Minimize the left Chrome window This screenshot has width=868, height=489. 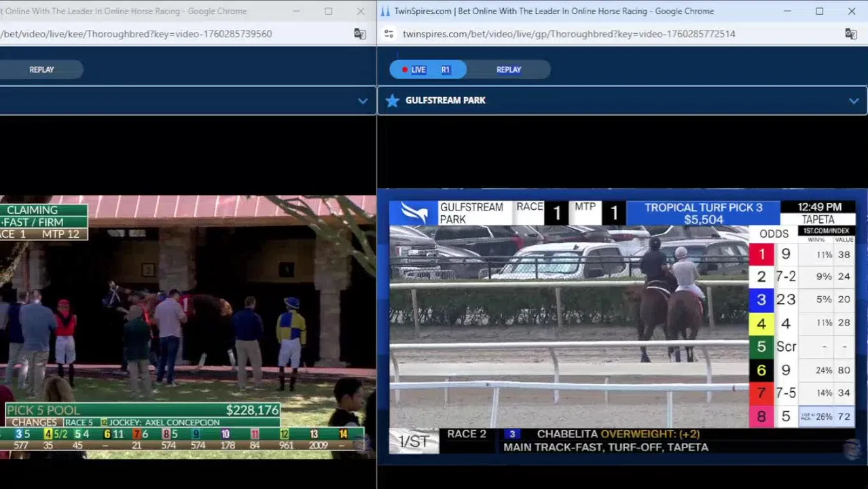point(296,11)
